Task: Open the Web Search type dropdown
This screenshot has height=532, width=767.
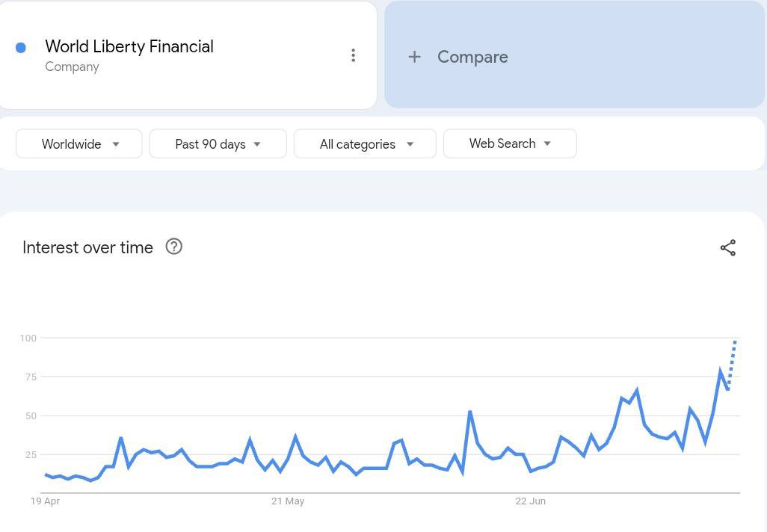Action: pyautogui.click(x=510, y=143)
